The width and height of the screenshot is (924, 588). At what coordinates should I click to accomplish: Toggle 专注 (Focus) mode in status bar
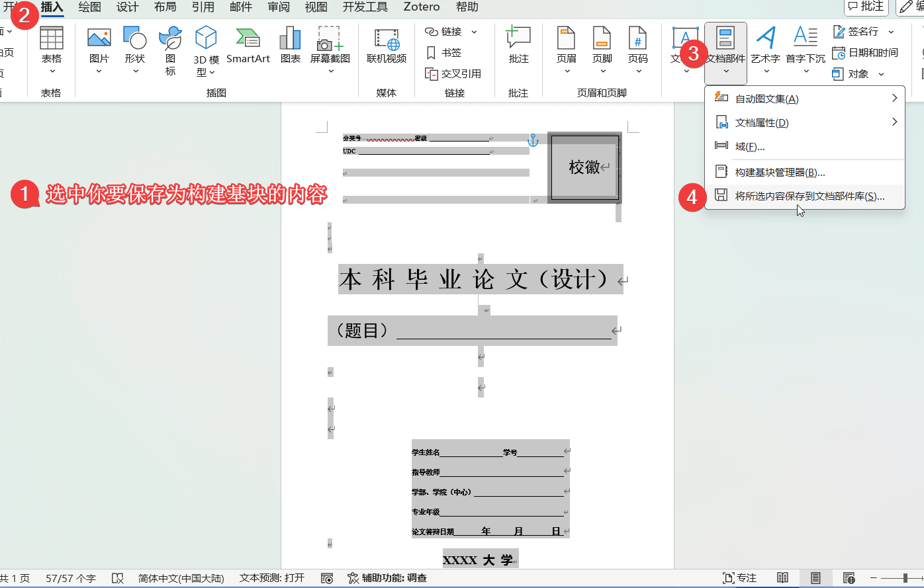[x=739, y=578]
